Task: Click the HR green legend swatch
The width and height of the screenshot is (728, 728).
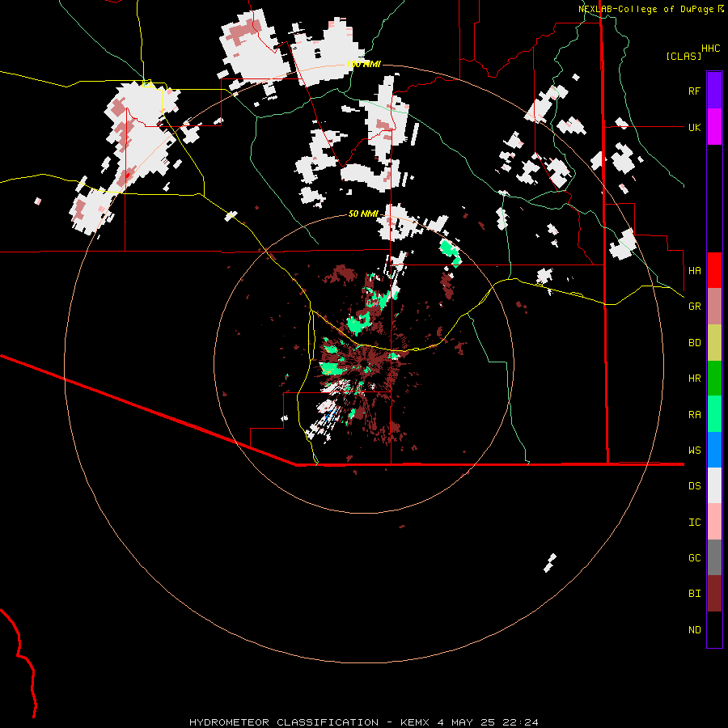Action: pyautogui.click(x=714, y=379)
